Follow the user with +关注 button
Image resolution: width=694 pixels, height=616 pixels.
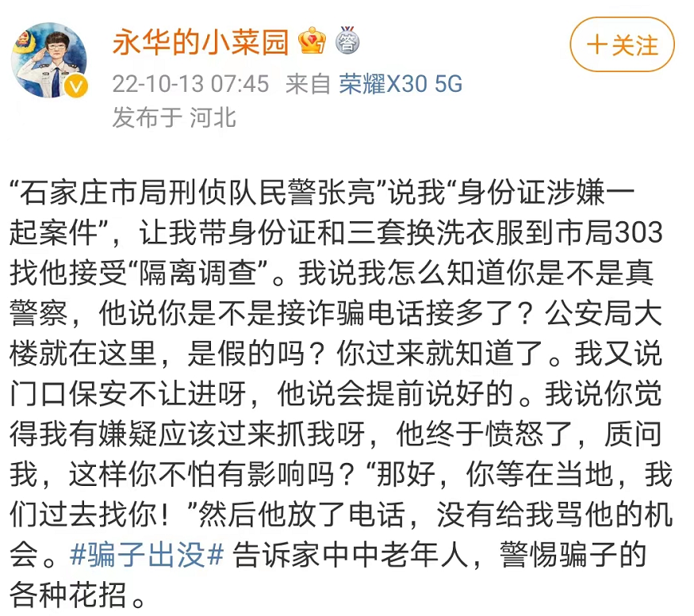click(x=622, y=45)
